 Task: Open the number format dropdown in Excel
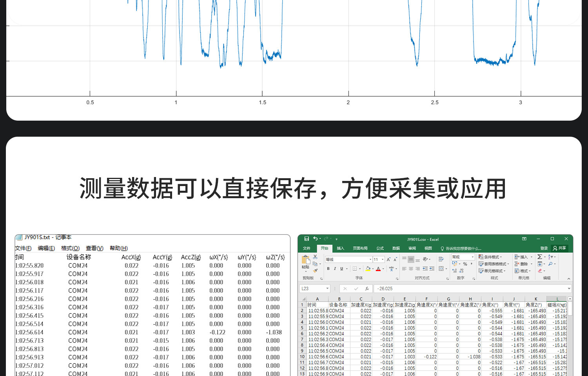tap(472, 257)
